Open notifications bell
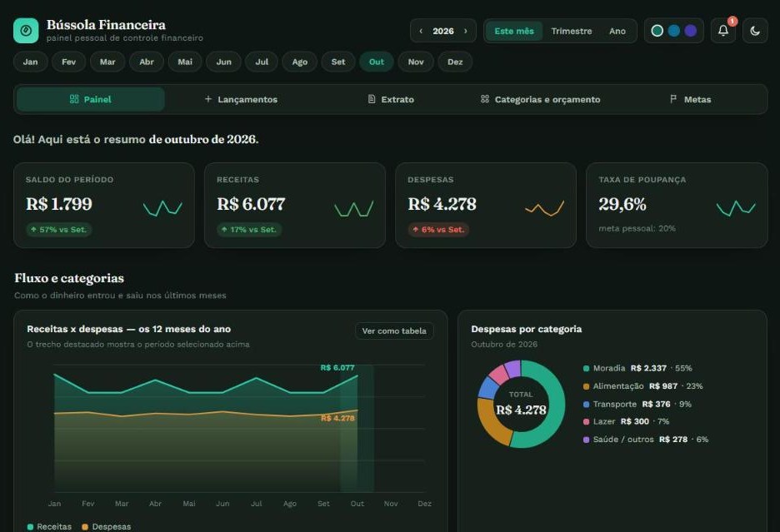 [x=722, y=31]
